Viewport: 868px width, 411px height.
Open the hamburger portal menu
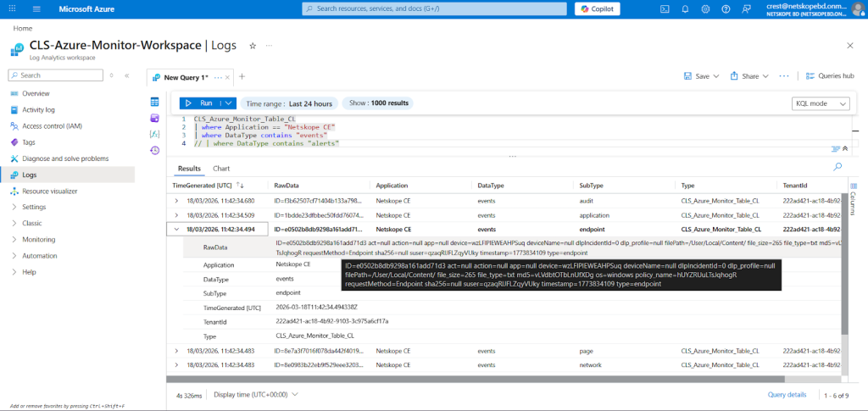(x=37, y=8)
